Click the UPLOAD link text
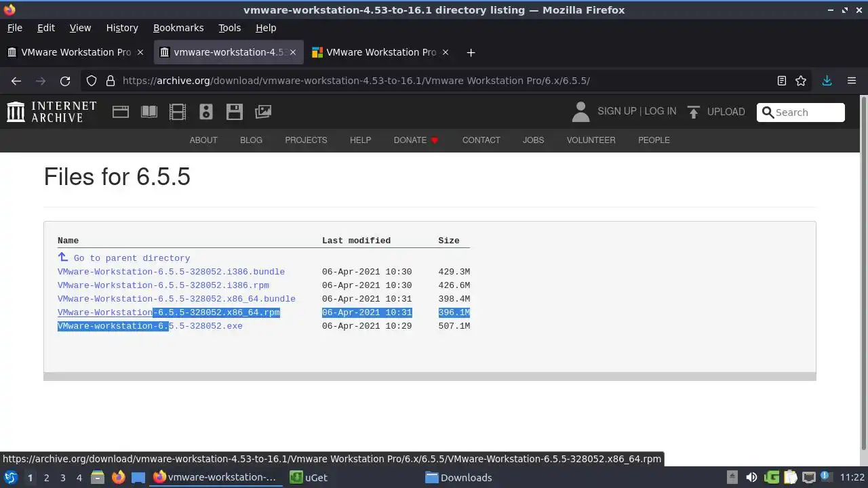The width and height of the screenshot is (868, 488). (x=726, y=112)
